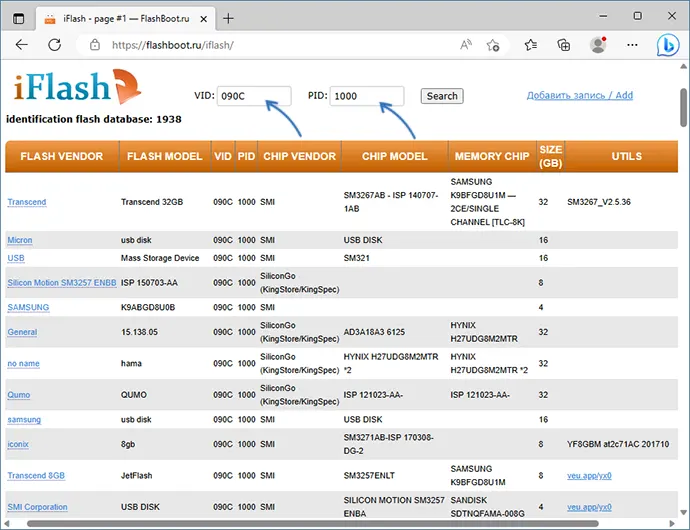
Task: Open the lowercase samsung vendor link
Action: point(24,420)
